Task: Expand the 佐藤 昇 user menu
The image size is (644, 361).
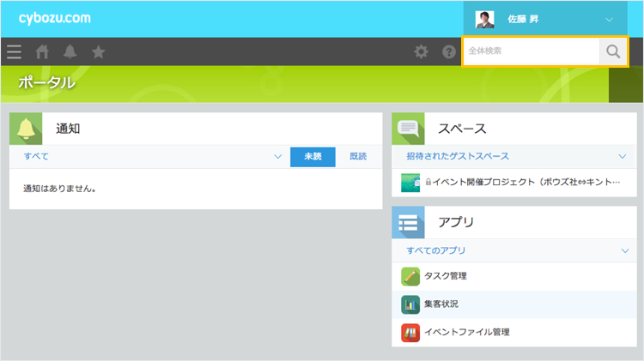Action: point(610,19)
